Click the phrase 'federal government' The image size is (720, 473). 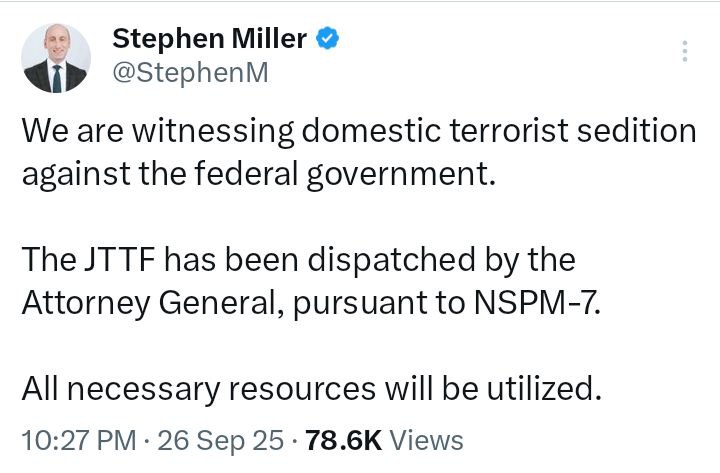click(x=344, y=174)
